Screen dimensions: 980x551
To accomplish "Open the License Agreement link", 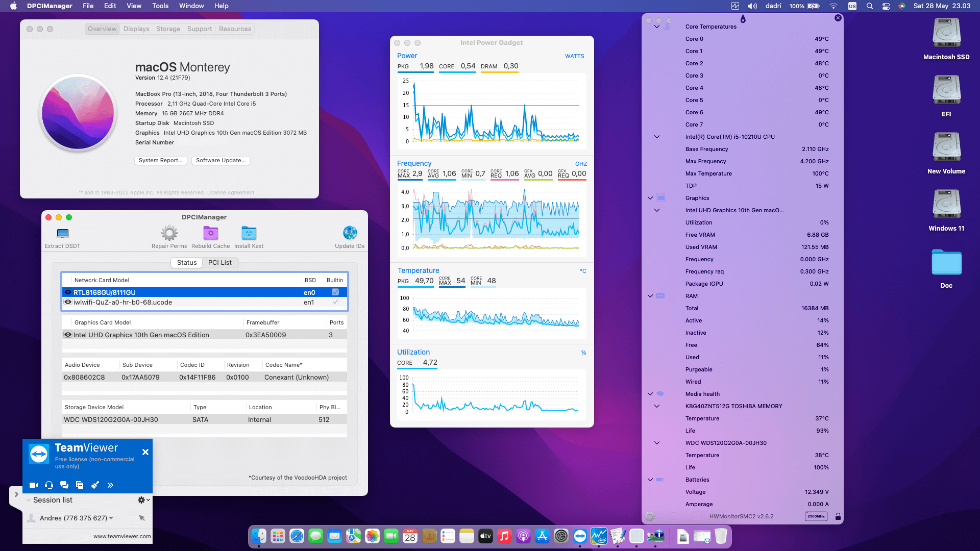I will tap(231, 193).
